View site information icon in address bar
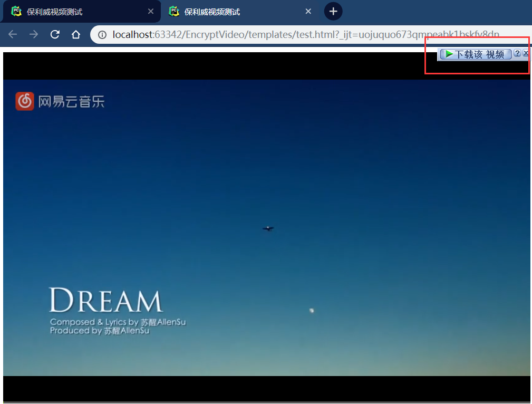This screenshot has height=404, width=532. click(102, 35)
